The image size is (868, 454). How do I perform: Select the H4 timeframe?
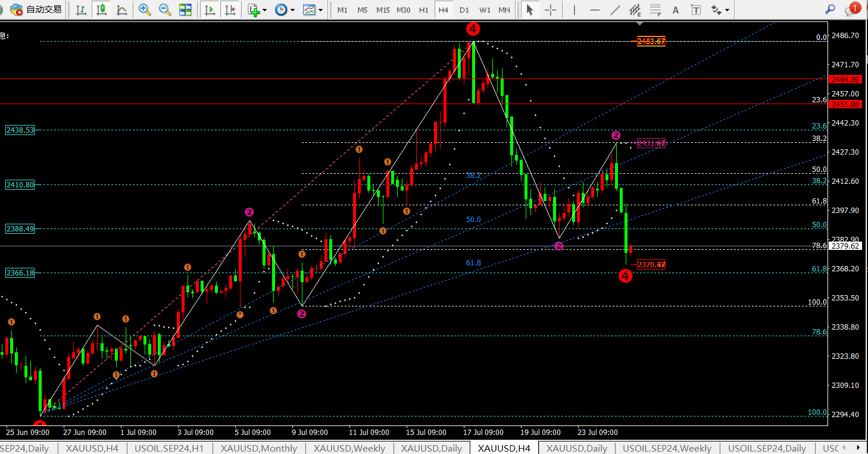pos(443,10)
